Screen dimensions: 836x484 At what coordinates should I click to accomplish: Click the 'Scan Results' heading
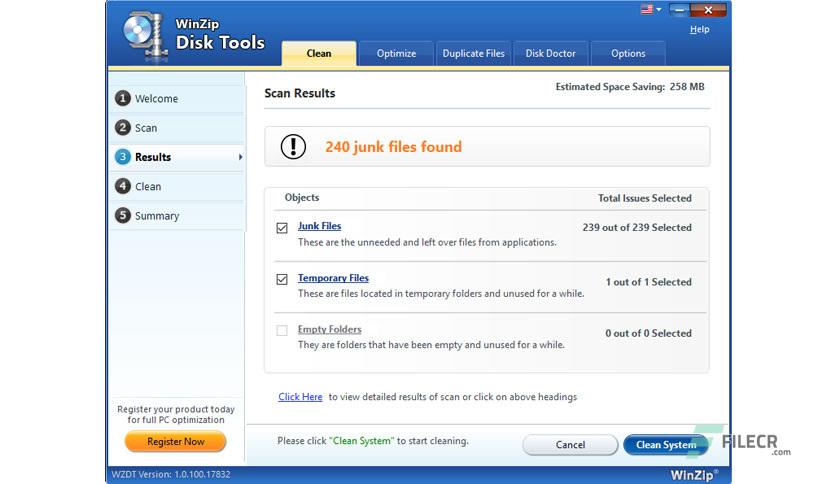pos(300,93)
